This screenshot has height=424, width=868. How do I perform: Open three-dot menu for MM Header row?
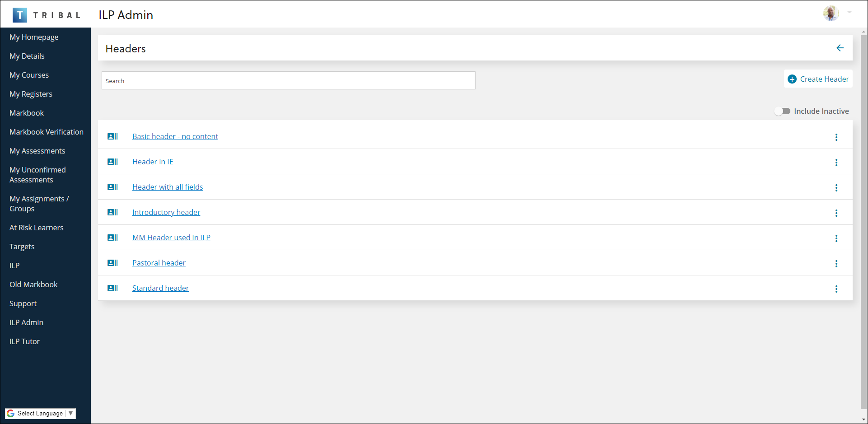(x=836, y=238)
